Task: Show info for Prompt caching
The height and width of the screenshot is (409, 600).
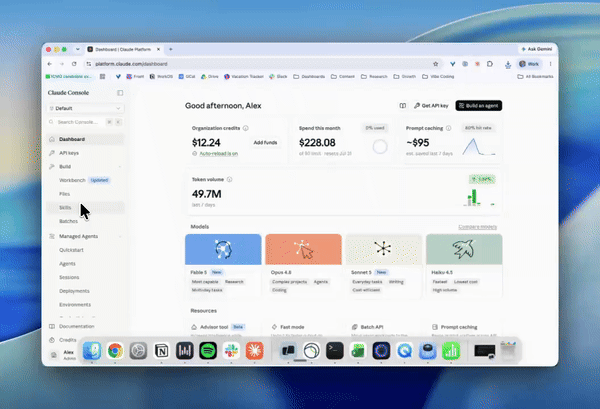Action: click(448, 128)
